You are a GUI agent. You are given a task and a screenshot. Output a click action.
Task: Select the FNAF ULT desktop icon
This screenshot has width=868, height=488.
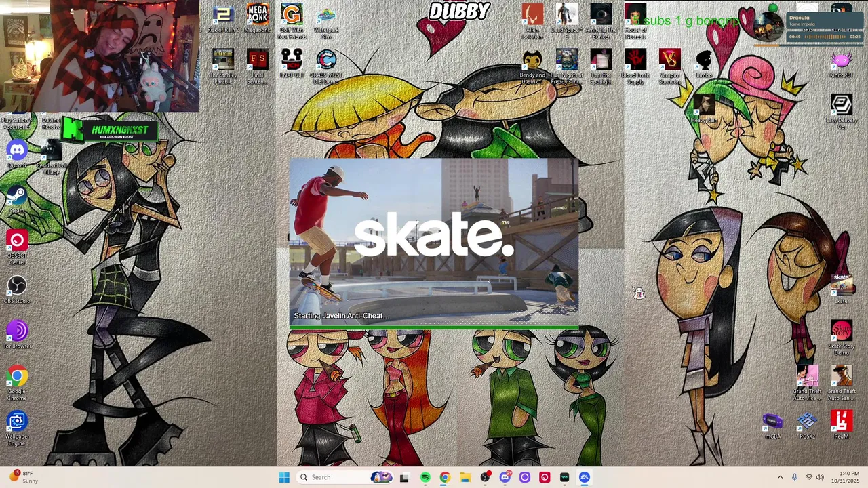tap(292, 64)
